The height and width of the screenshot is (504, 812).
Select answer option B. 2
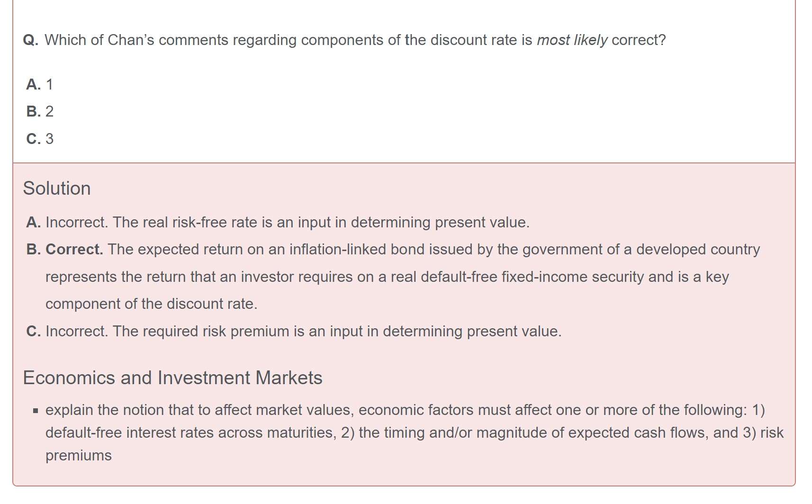pyautogui.click(x=40, y=111)
